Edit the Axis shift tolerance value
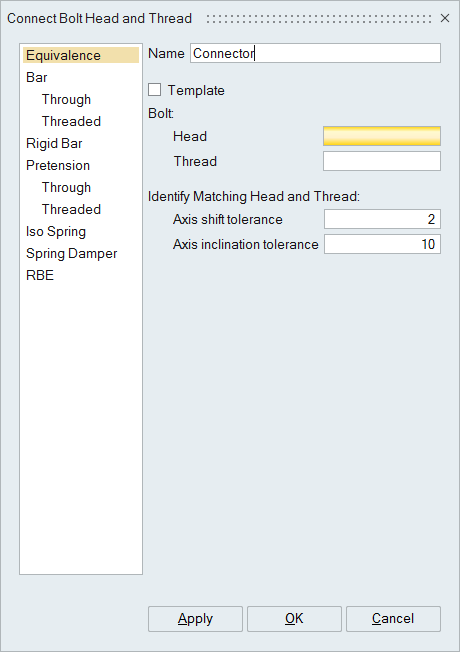Image resolution: width=460 pixels, height=652 pixels. click(x=382, y=219)
